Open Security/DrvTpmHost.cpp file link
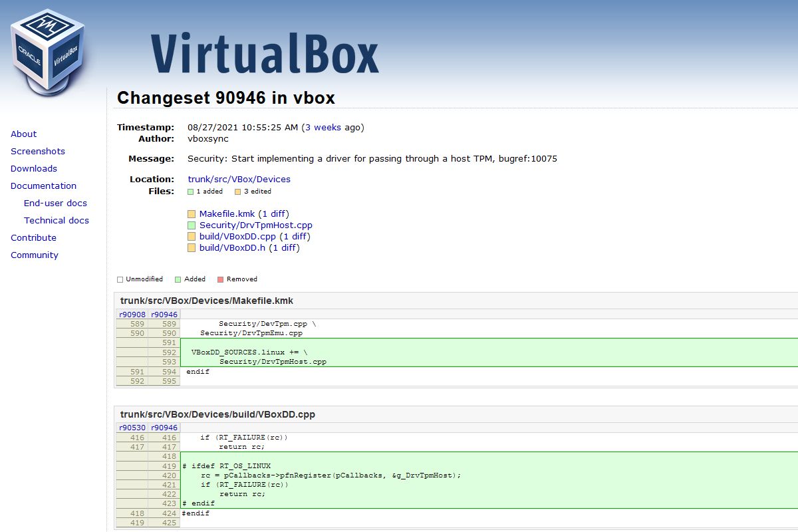This screenshot has height=532, width=798. point(256,225)
